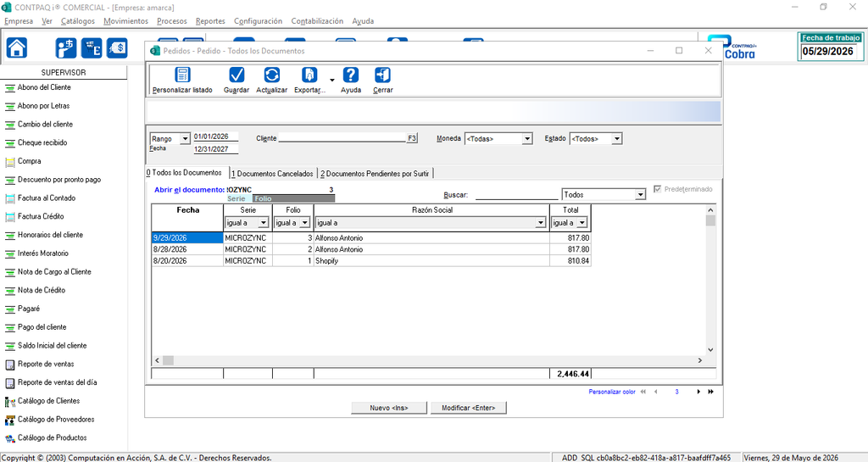Select the Shopify row in list
The width and height of the screenshot is (868, 462).
pyautogui.click(x=371, y=260)
